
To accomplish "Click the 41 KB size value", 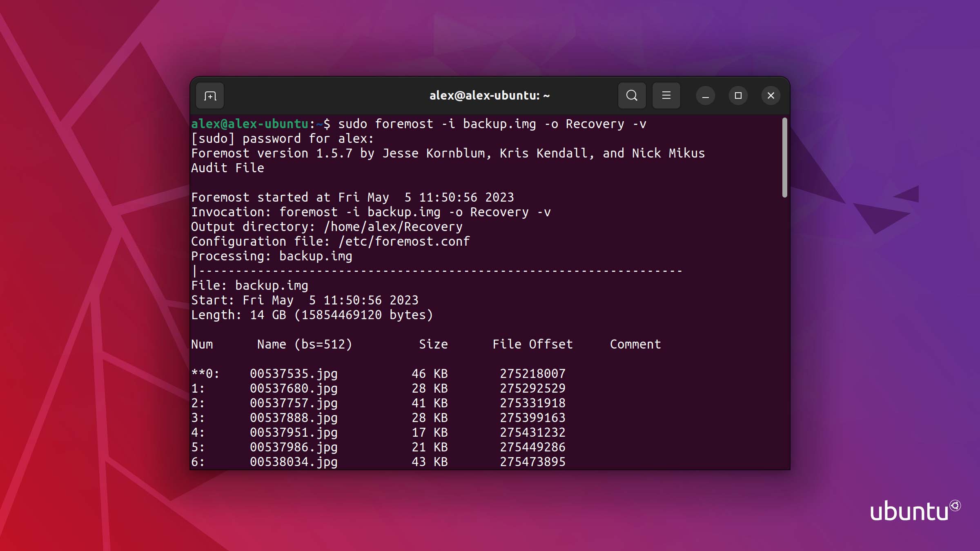I will (430, 403).
